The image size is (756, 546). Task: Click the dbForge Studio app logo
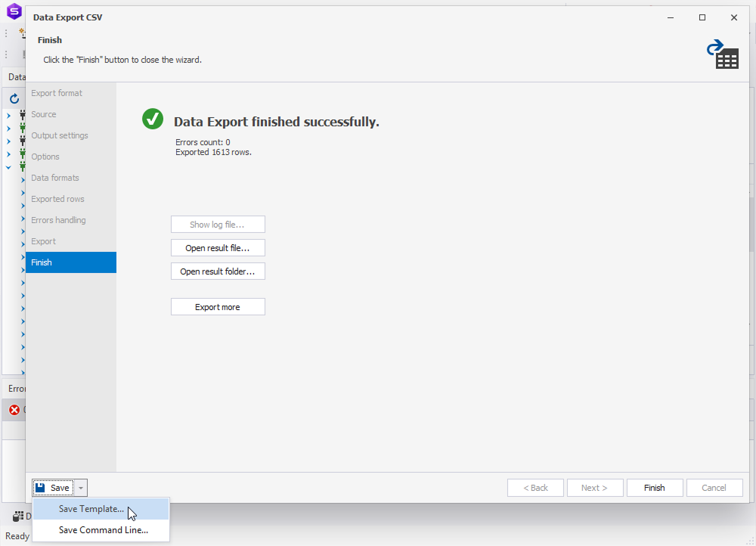pos(14,11)
